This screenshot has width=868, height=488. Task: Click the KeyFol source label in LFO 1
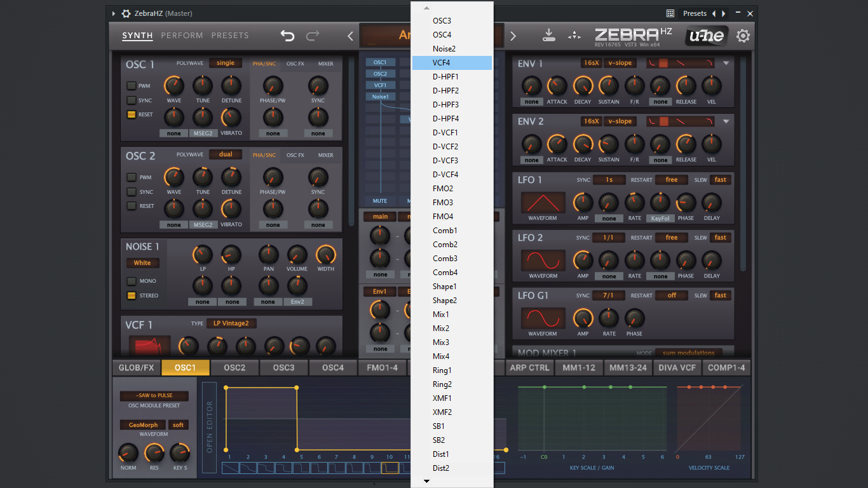tap(661, 219)
